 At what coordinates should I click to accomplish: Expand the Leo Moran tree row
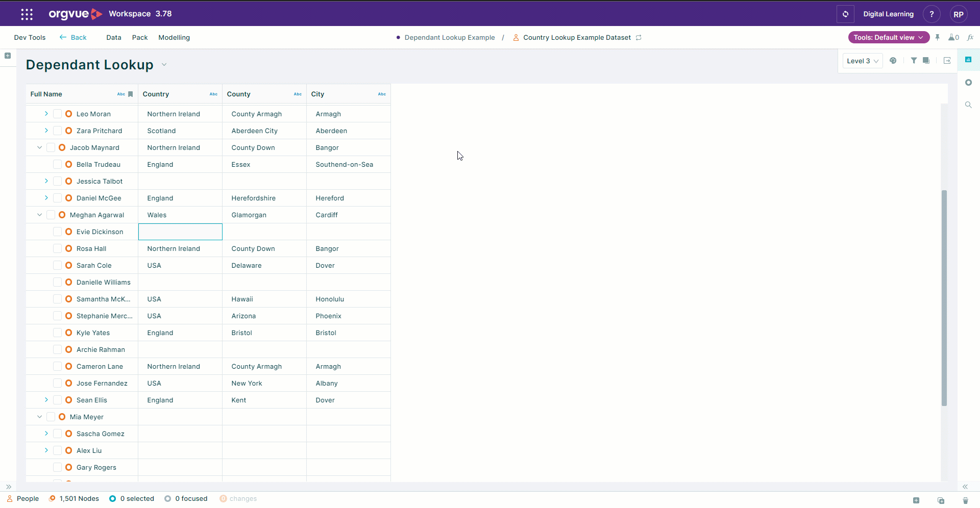pos(46,114)
